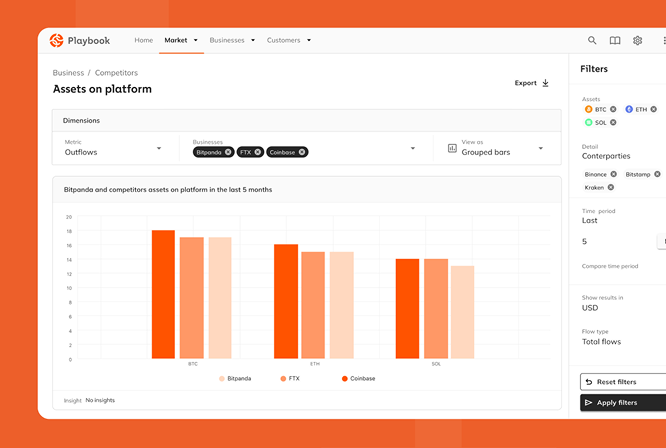Remove the FTX business chip
This screenshot has height=448, width=666.
click(258, 152)
